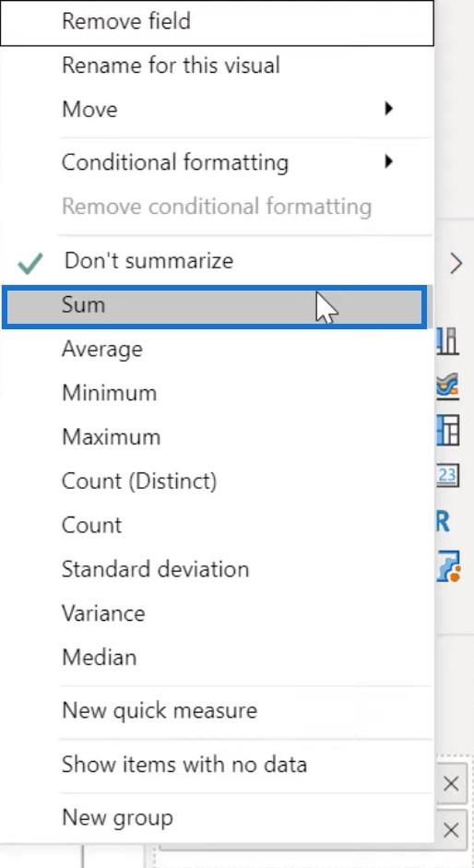Select the plain Count aggregation
The height and width of the screenshot is (868, 474).
[217, 525]
